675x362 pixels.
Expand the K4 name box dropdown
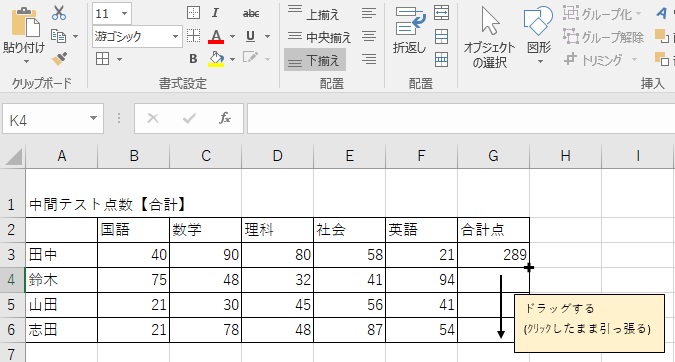click(93, 118)
